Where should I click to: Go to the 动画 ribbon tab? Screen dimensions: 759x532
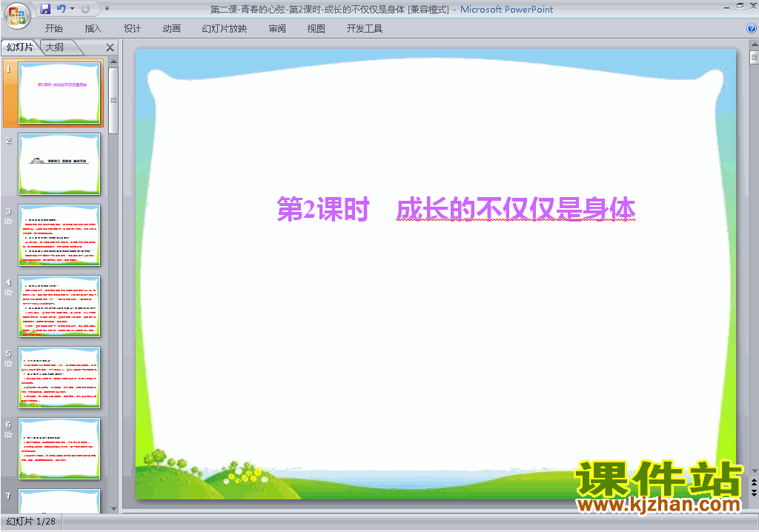(171, 29)
